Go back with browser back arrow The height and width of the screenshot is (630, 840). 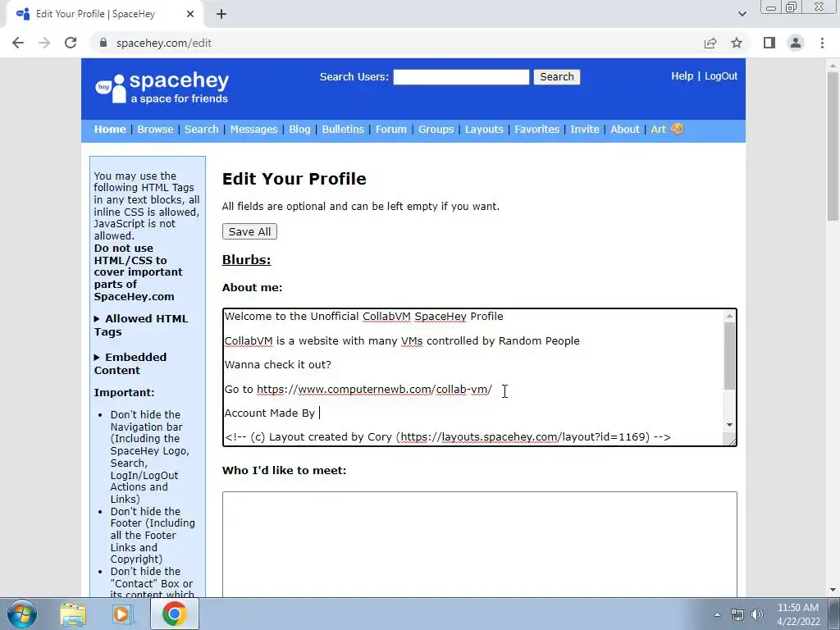tap(18, 43)
